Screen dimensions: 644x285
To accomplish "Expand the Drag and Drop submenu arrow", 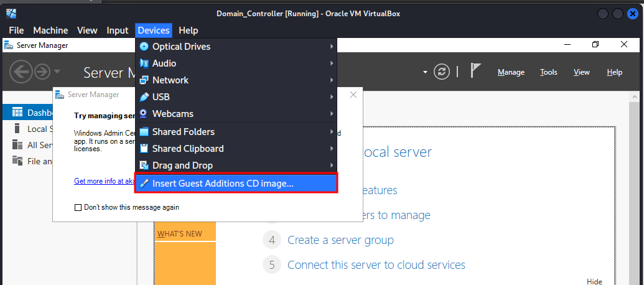I will pos(332,166).
